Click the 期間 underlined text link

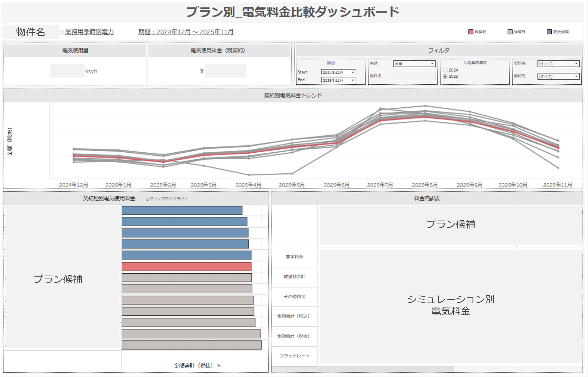(186, 32)
